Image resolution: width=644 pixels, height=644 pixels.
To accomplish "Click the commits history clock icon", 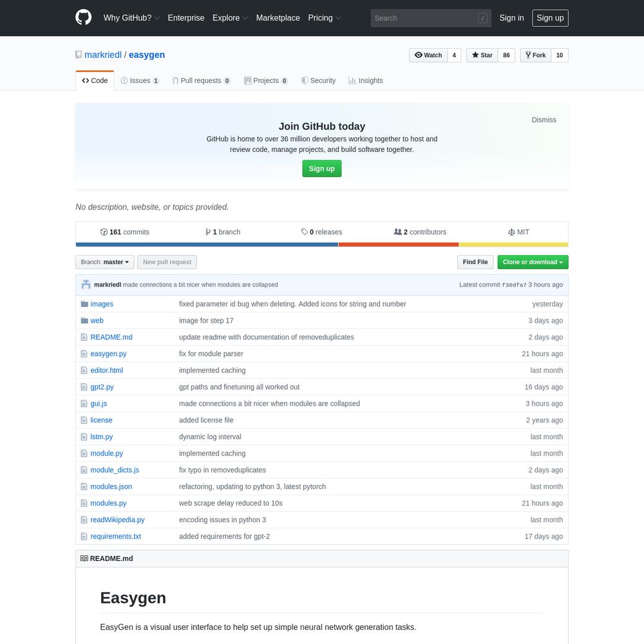I will point(104,232).
